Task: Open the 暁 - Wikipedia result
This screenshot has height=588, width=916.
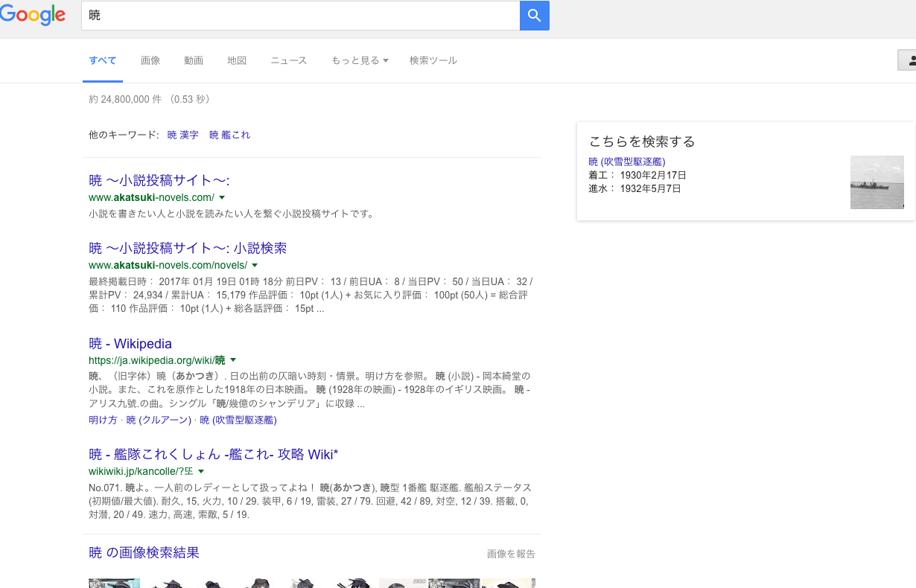Action: click(130, 343)
